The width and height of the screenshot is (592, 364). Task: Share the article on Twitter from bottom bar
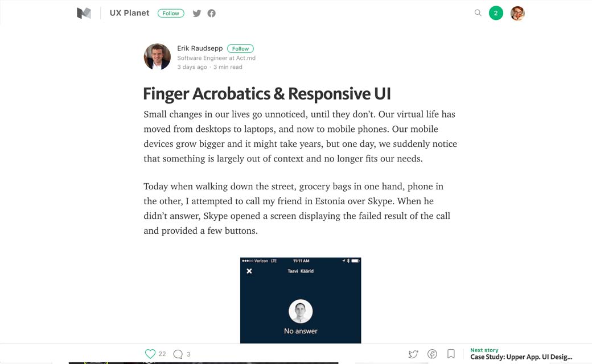tap(413, 354)
